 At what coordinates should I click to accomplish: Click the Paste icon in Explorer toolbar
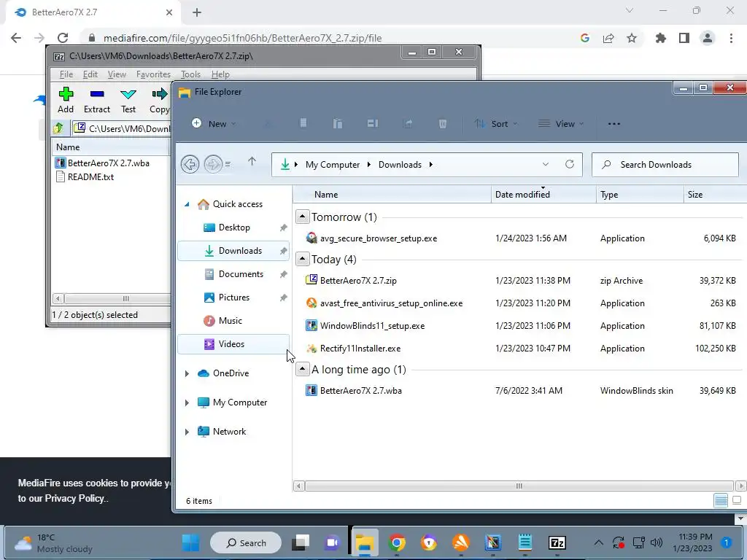coord(337,124)
